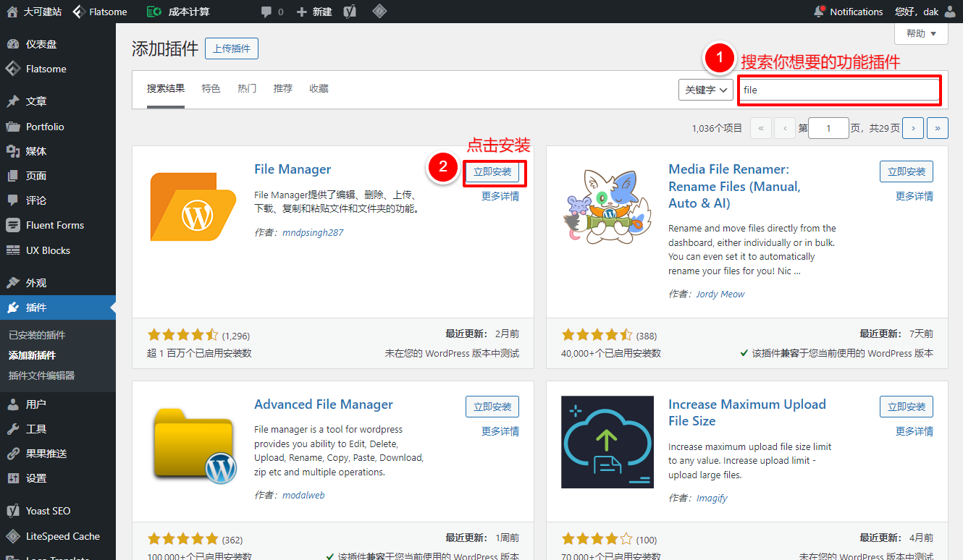963x560 pixels.
Task: Click the Yoast SEO icon in admin bar
Action: point(350,12)
